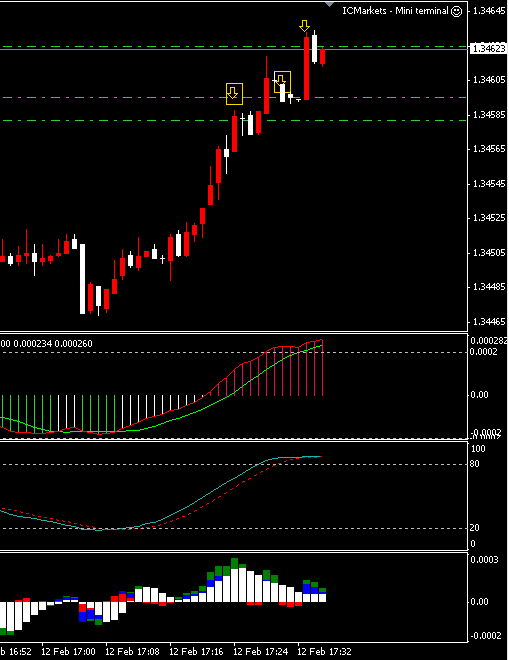Click the "12 Feb 17:00" time label
The width and height of the screenshot is (509, 660).
[68, 652]
